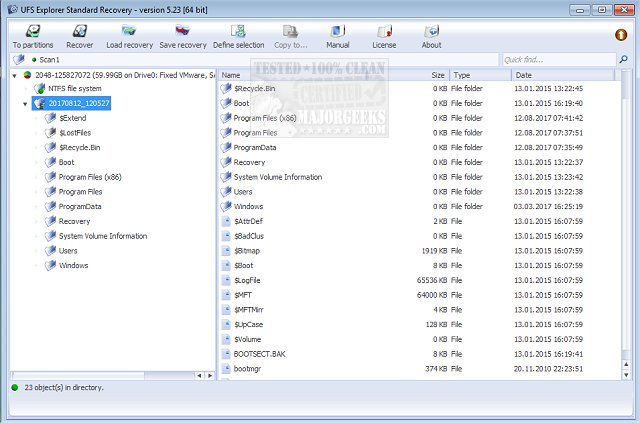Viewport: 640px width, 423px height.
Task: Sort the file list by Name column
Action: (320, 75)
